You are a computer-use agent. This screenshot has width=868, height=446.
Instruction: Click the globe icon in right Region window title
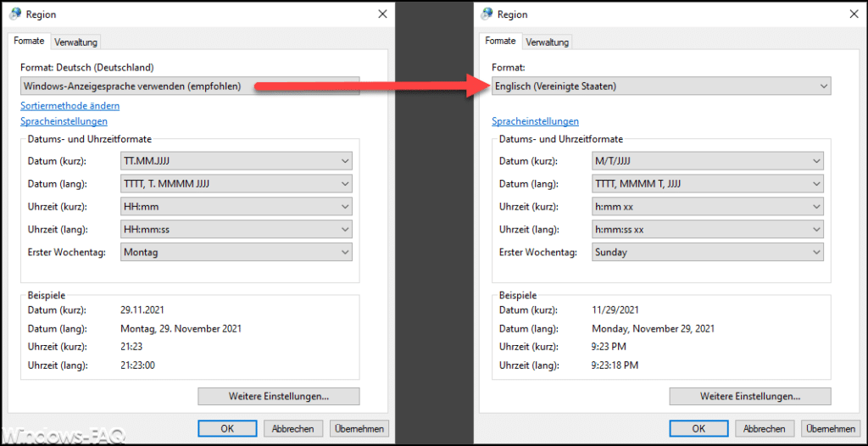pyautogui.click(x=487, y=14)
